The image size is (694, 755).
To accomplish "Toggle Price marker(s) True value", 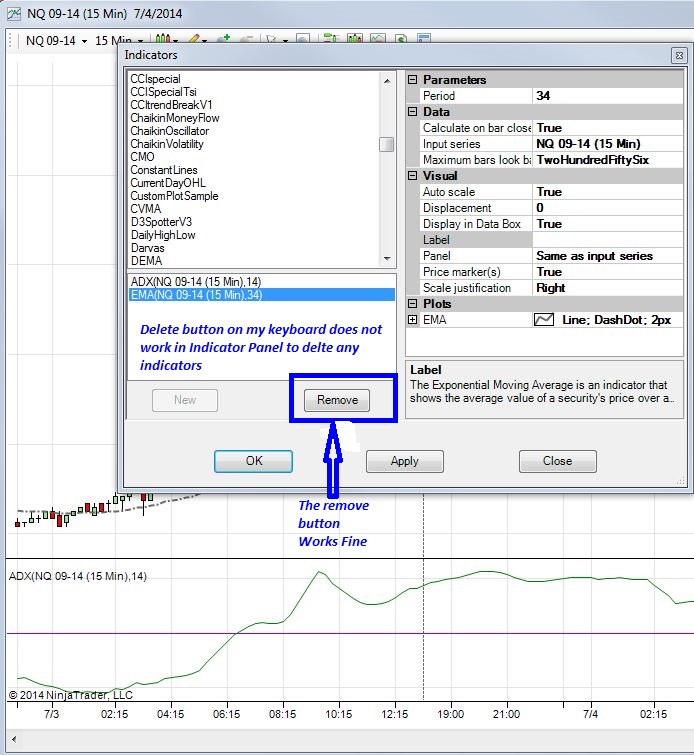I will [608, 272].
